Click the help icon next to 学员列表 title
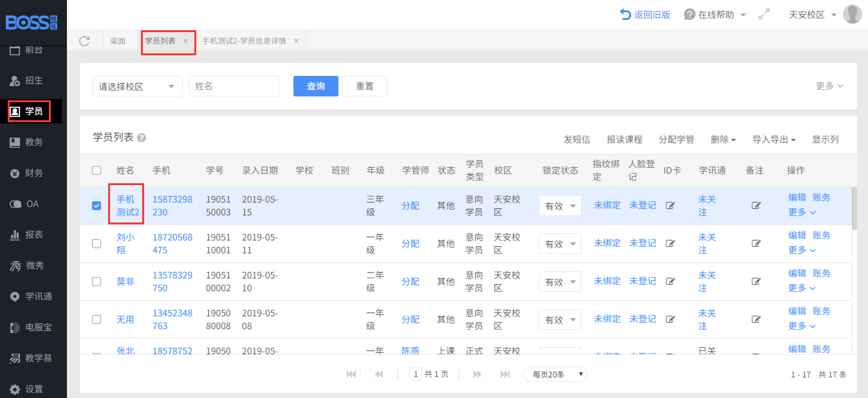 tap(142, 138)
